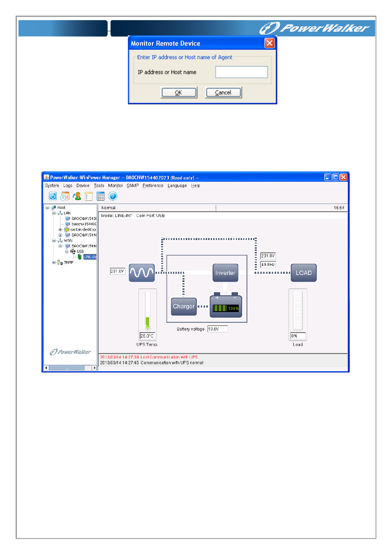The width and height of the screenshot is (392, 555).
Task: Open the Tools menu
Action: (99, 185)
